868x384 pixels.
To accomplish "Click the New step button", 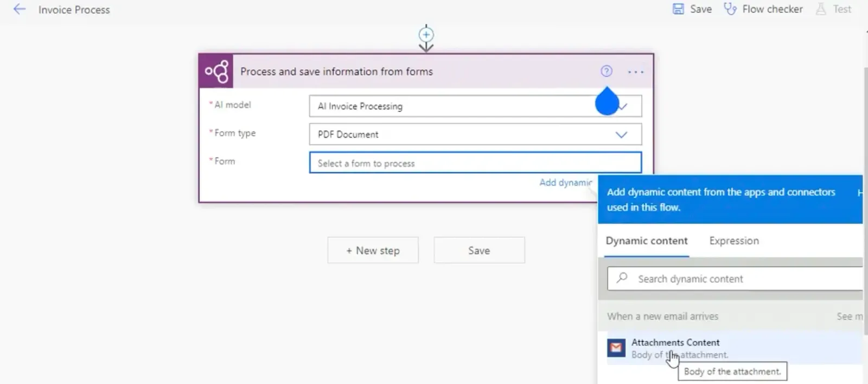I will pos(373,250).
